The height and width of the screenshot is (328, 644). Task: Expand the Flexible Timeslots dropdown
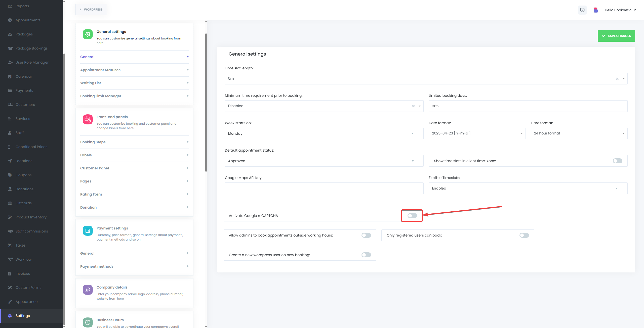[x=528, y=188]
